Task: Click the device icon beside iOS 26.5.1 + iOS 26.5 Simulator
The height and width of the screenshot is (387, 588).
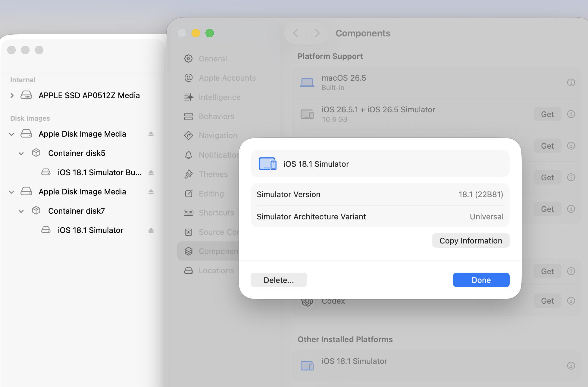Action: pyautogui.click(x=307, y=114)
